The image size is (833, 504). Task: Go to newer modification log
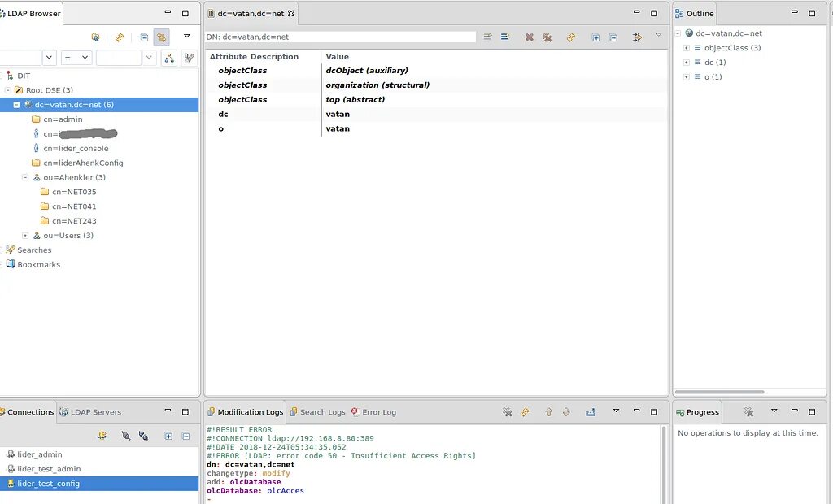click(566, 412)
